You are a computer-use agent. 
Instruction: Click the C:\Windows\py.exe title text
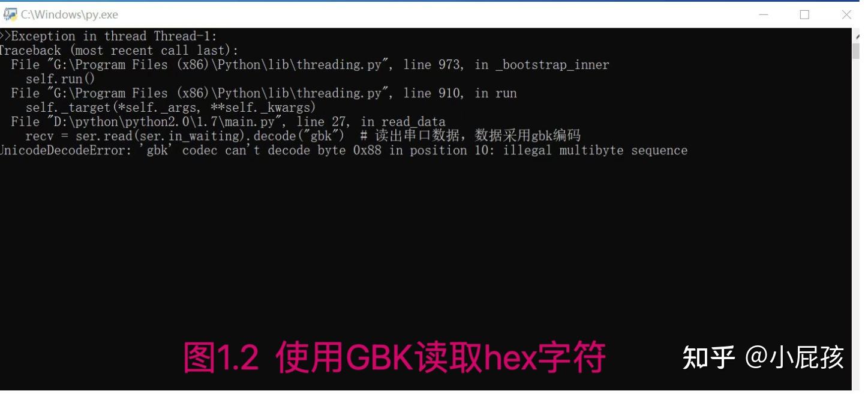[x=70, y=14]
